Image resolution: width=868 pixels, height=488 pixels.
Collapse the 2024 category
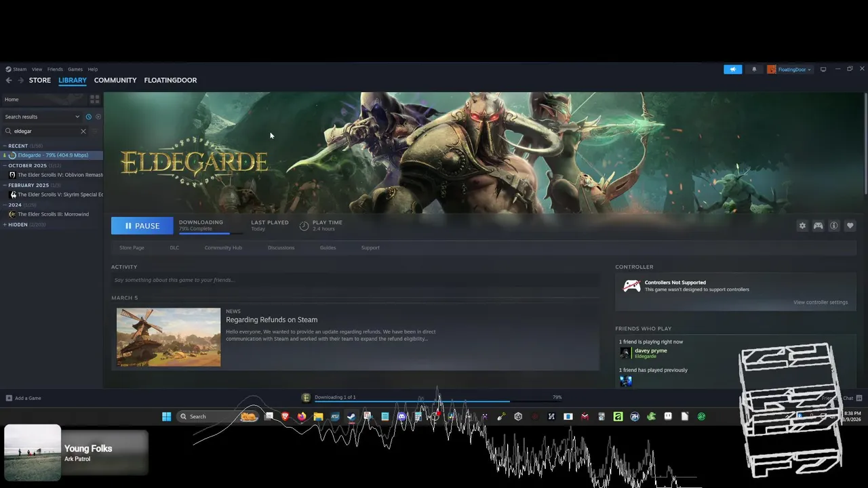[5, 205]
